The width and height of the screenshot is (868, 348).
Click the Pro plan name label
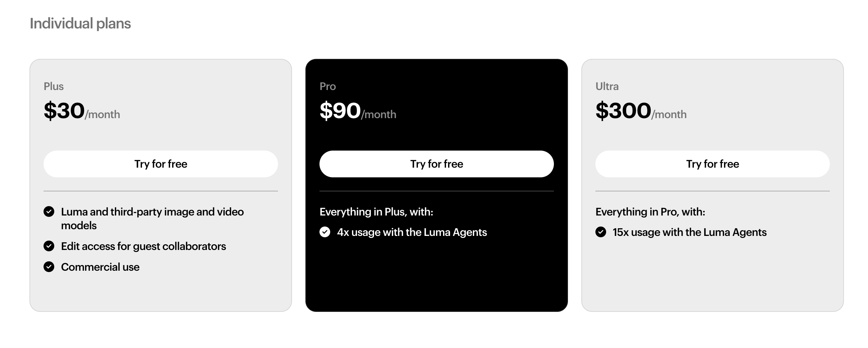point(328,86)
